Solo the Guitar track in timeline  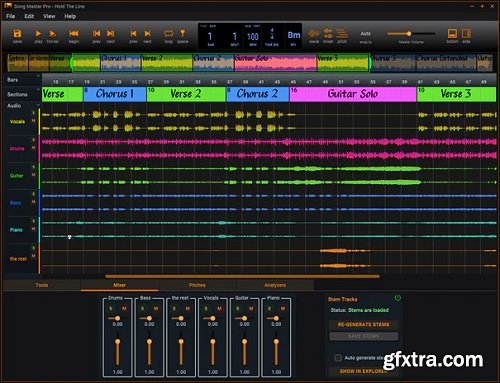pyautogui.click(x=33, y=167)
